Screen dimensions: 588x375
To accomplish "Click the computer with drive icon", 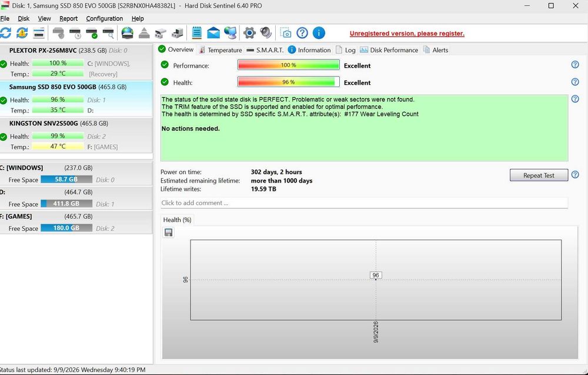I will 178,33.
